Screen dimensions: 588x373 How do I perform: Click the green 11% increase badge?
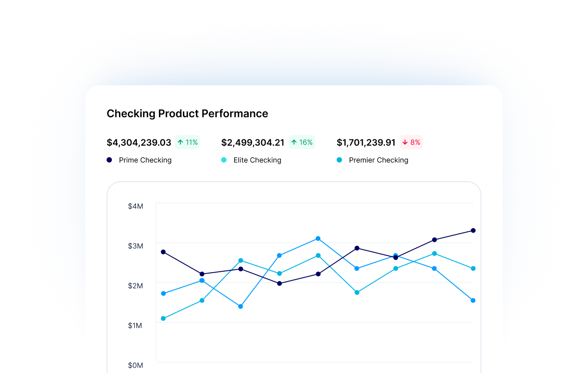(x=187, y=142)
